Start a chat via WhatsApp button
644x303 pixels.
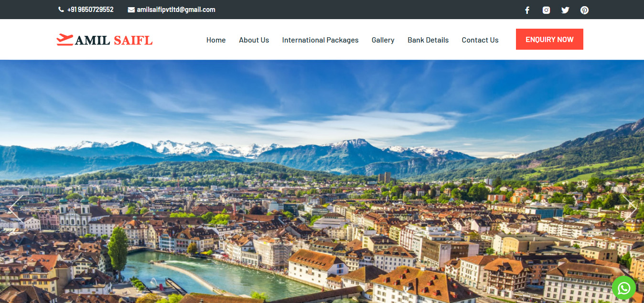(623, 288)
